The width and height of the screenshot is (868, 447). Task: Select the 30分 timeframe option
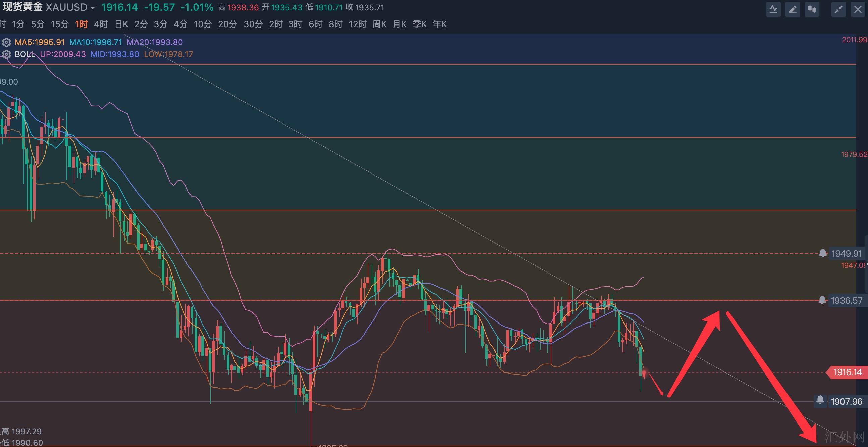[253, 24]
